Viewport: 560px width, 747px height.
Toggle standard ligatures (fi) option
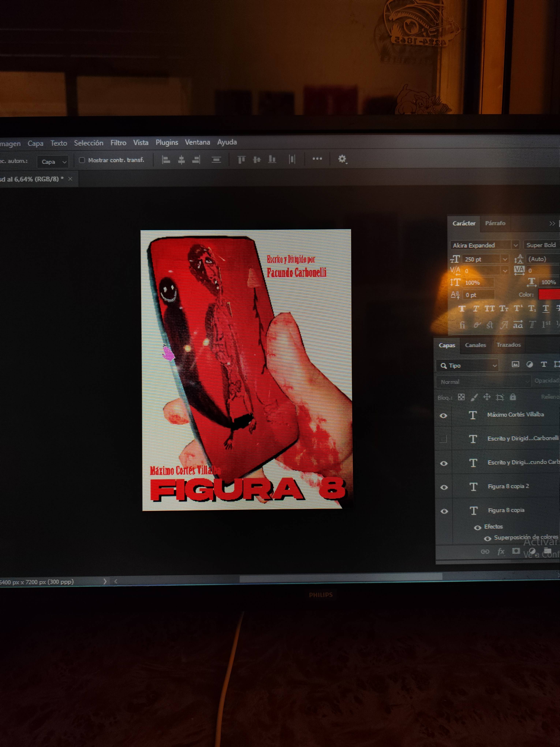pyautogui.click(x=462, y=325)
